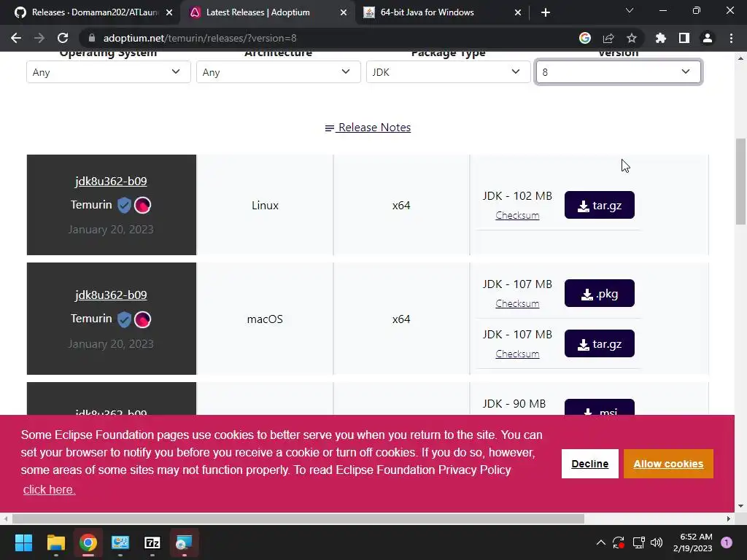747x560 pixels.
Task: Download the macOS .pkg JDK installer
Action: [x=600, y=293]
